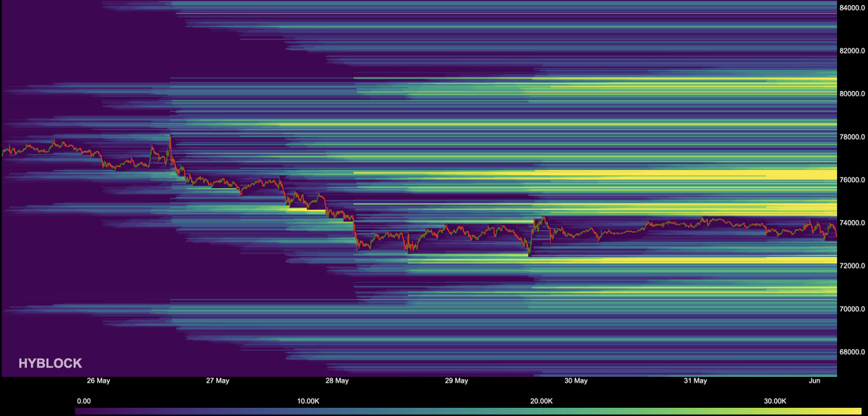Select the Jun date label
The image size is (868, 416).
pos(814,381)
